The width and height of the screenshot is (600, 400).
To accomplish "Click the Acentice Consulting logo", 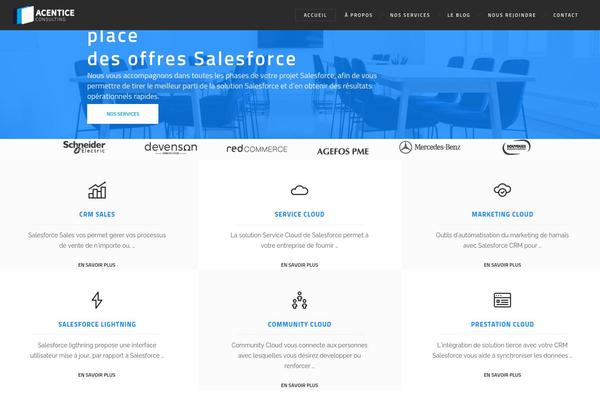I will [46, 15].
